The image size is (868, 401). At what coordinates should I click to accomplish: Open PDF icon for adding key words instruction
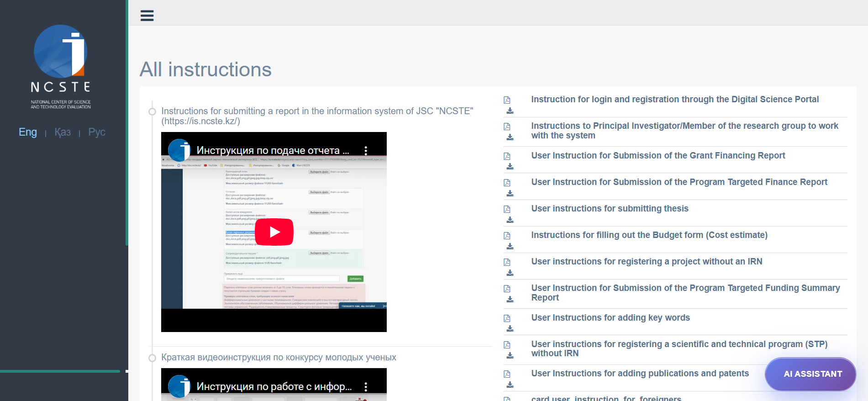(507, 318)
